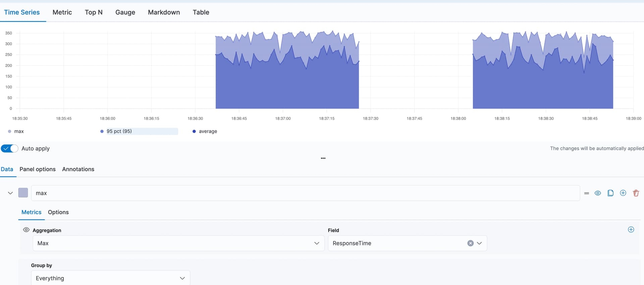The width and height of the screenshot is (644, 285).
Task: Switch to the Table tab
Action: click(201, 12)
